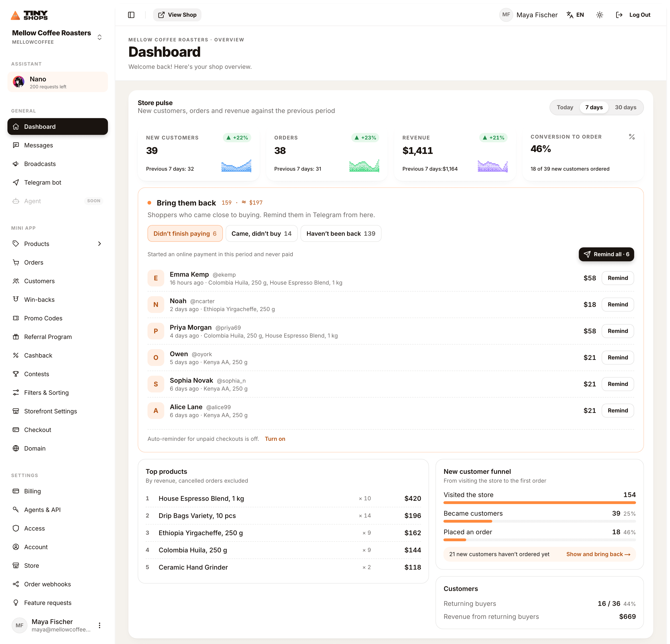The height and width of the screenshot is (644, 670).
Task: Click the Tiny Shops logo
Action: pyautogui.click(x=29, y=15)
